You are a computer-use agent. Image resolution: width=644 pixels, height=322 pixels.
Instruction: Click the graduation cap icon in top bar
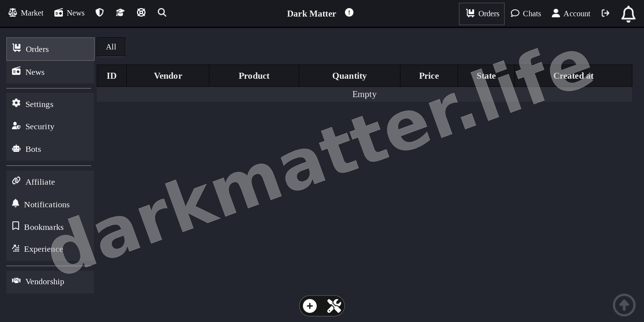(x=120, y=13)
